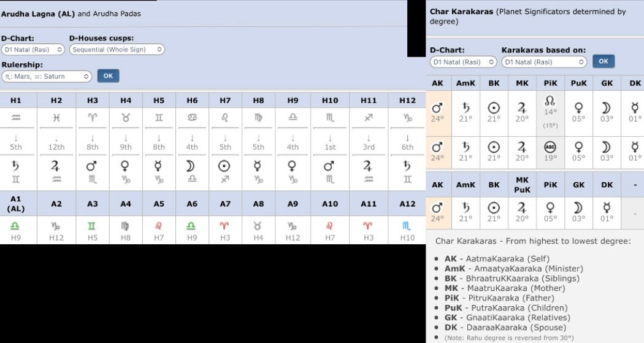Click Capricorn sign icon under H12

coord(407,117)
